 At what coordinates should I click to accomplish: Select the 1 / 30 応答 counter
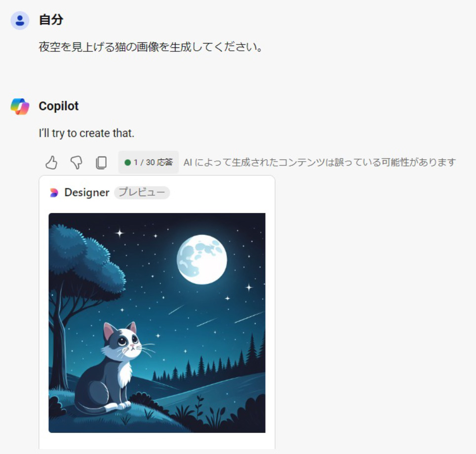(x=149, y=162)
